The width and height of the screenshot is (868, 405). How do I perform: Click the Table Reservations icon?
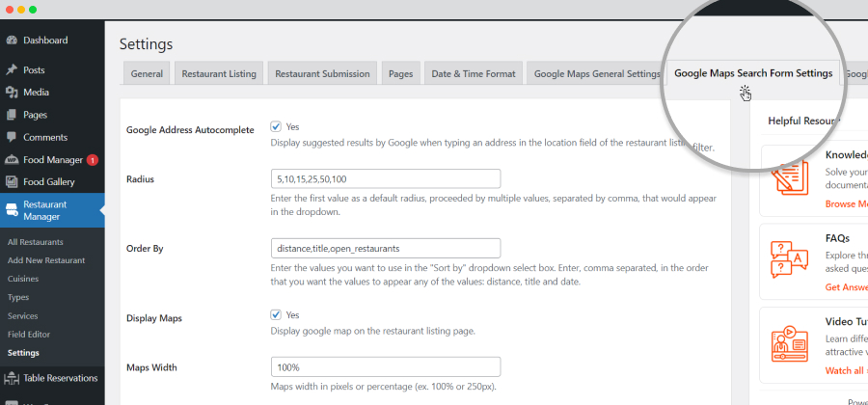pos(11,378)
